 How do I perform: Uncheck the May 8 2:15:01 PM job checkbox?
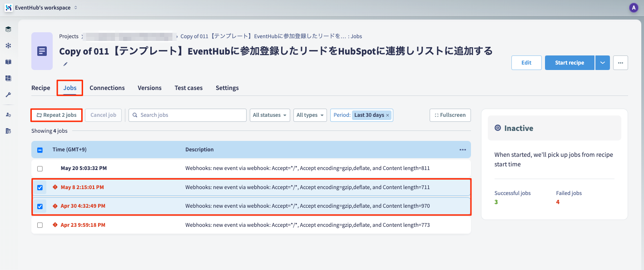[40, 187]
